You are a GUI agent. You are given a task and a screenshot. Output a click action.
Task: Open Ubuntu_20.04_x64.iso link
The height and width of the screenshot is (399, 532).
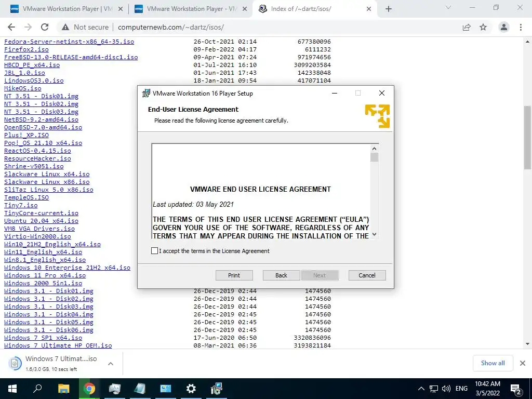41,221
